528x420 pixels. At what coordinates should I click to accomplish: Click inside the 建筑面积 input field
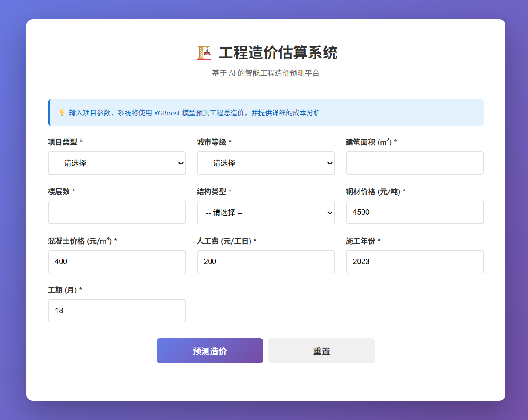(x=415, y=163)
